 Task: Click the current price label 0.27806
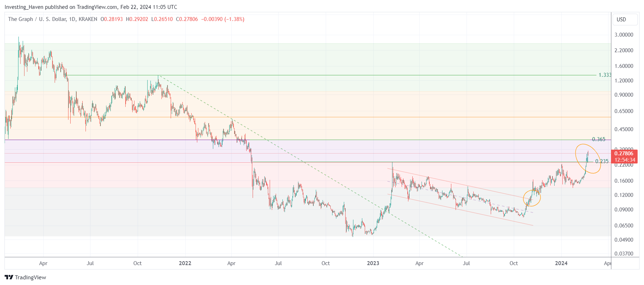(x=624, y=154)
